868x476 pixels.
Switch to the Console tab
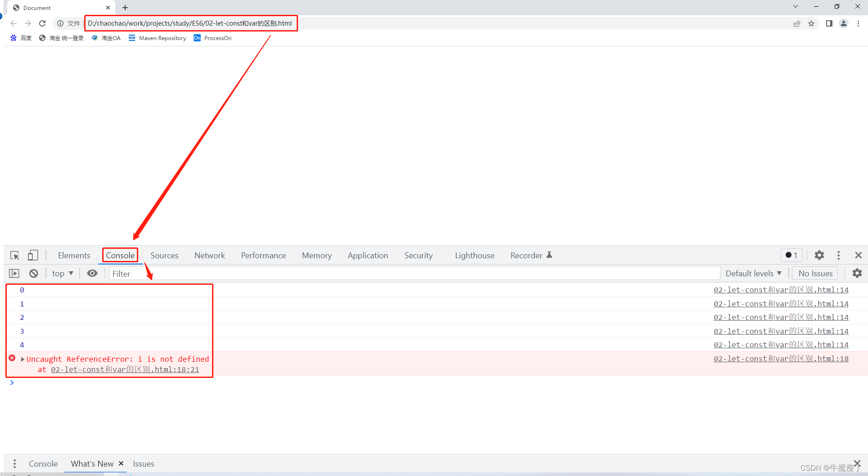(120, 256)
